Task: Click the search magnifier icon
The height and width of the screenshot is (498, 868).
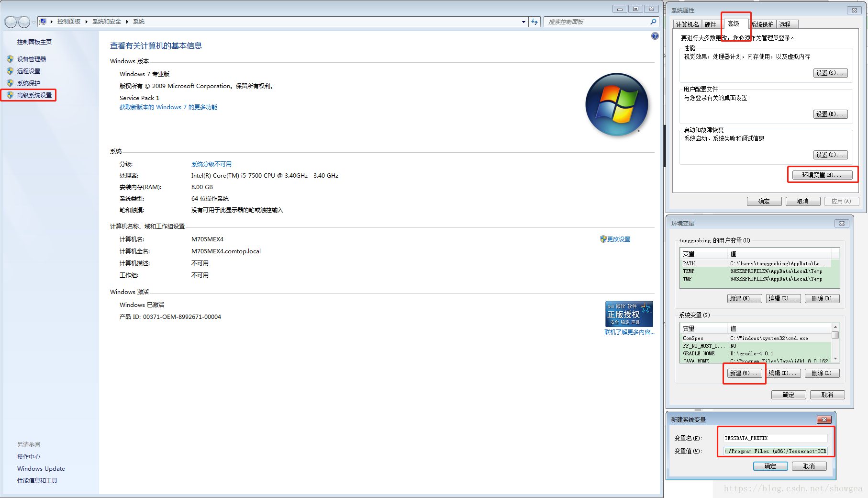Action: (x=653, y=22)
